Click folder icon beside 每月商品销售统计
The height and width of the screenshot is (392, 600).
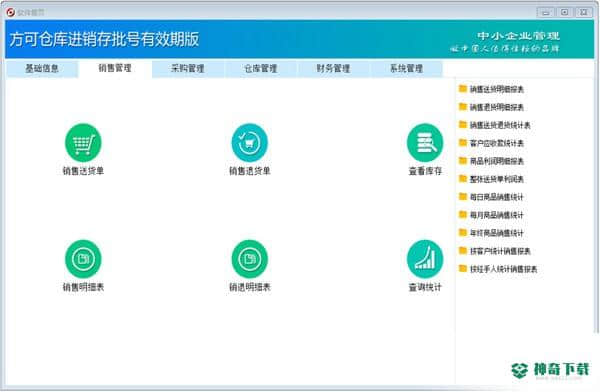tap(463, 214)
